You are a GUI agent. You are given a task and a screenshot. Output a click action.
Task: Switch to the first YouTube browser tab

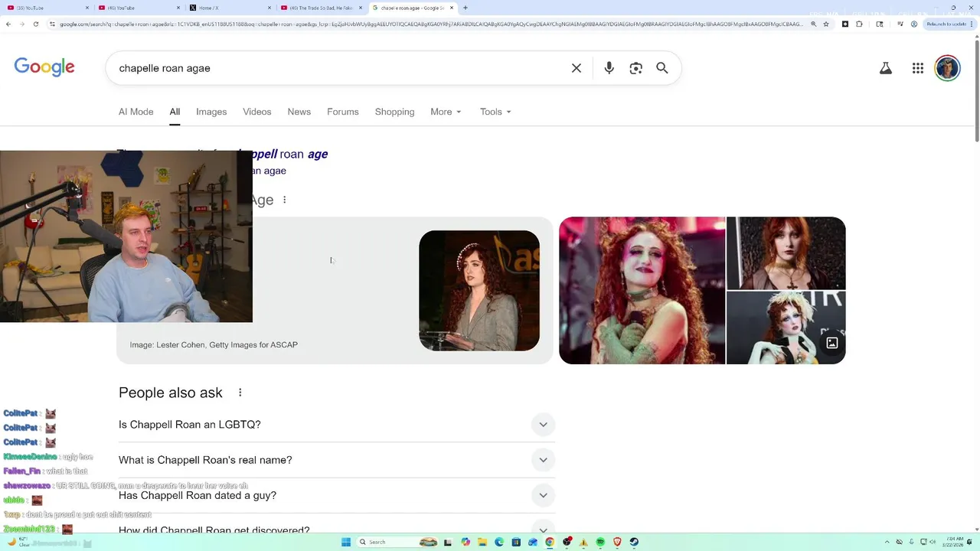tap(46, 8)
